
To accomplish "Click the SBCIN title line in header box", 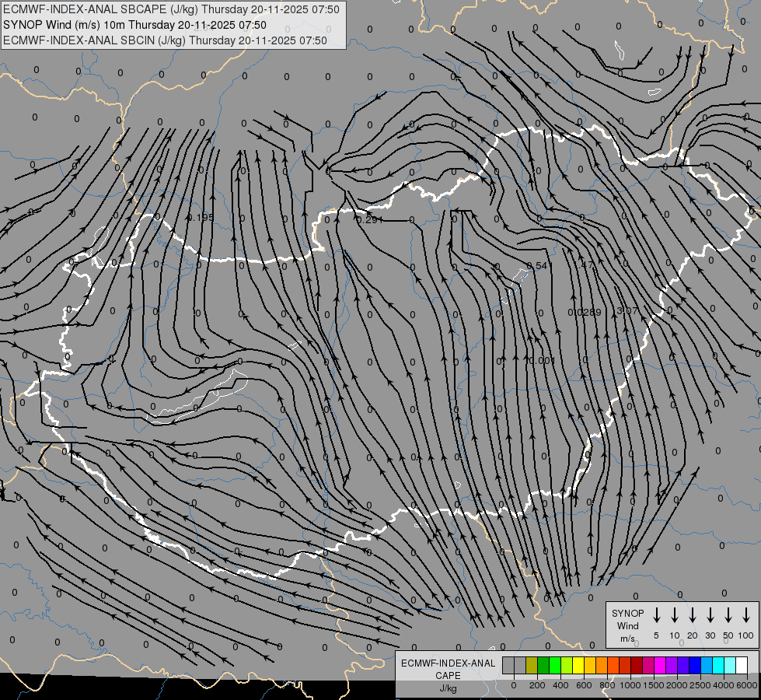I will coord(165,40).
